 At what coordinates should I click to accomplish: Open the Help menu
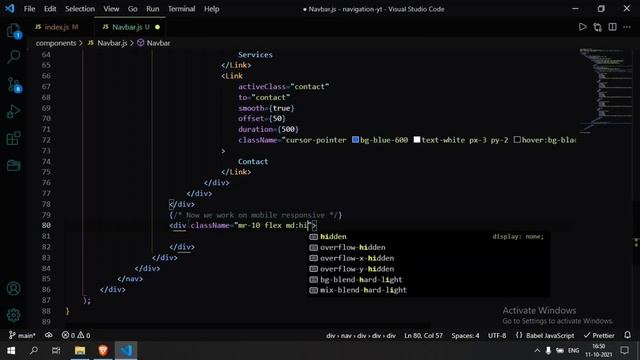[x=211, y=9]
